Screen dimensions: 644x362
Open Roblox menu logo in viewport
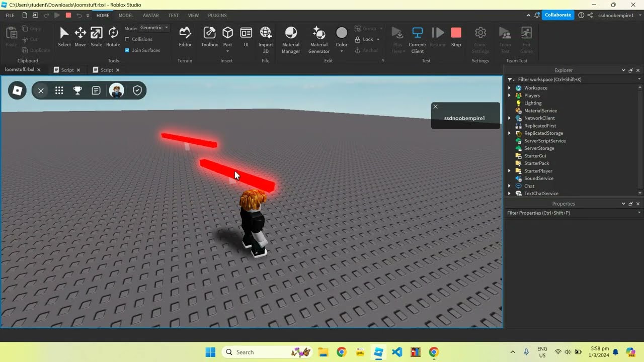point(17,90)
